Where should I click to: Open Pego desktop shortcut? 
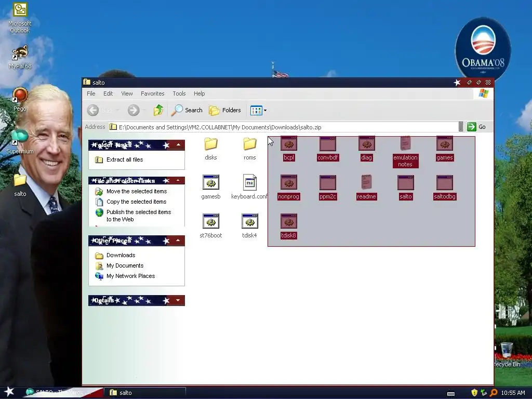click(x=20, y=100)
